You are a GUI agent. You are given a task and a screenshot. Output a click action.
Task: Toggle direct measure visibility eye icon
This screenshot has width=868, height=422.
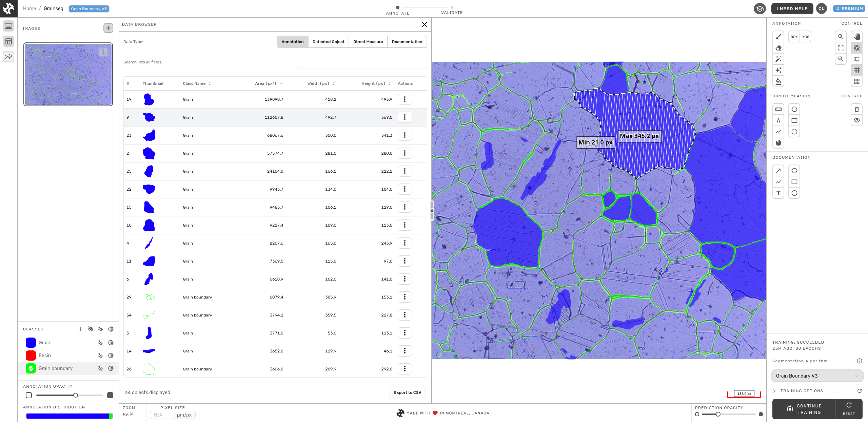tap(856, 120)
